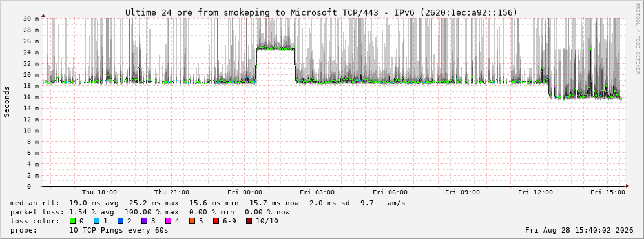Click the Seconds y-axis label
Viewport: 644px width, 239px height.
point(7,101)
